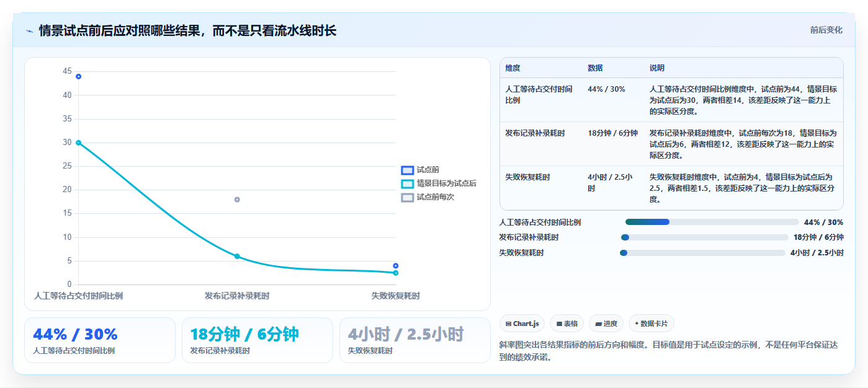The width and height of the screenshot is (868, 388).
Task: Click the y-axis value 45
Action: pos(67,71)
